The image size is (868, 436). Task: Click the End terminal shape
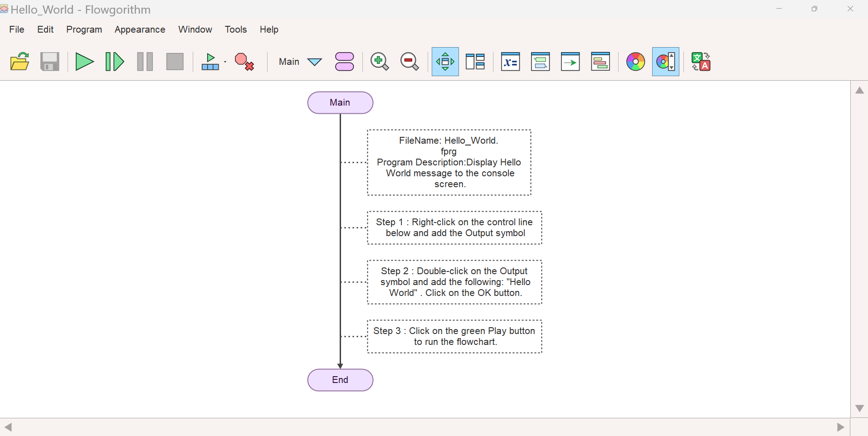[x=340, y=380]
